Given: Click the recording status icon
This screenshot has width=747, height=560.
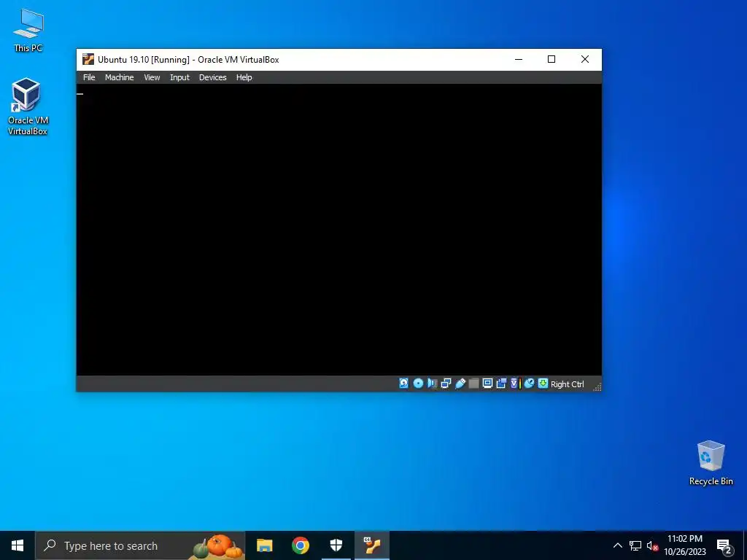Looking at the screenshot, I should click(x=501, y=384).
